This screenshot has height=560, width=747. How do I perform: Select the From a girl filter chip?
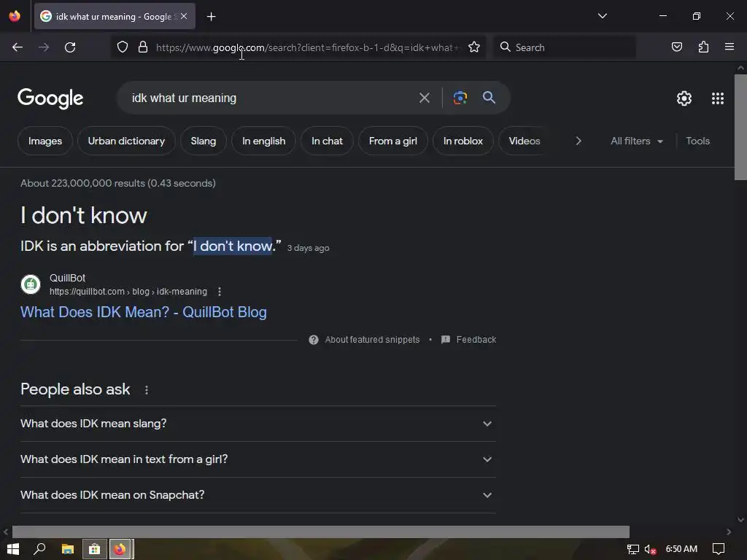tap(393, 141)
